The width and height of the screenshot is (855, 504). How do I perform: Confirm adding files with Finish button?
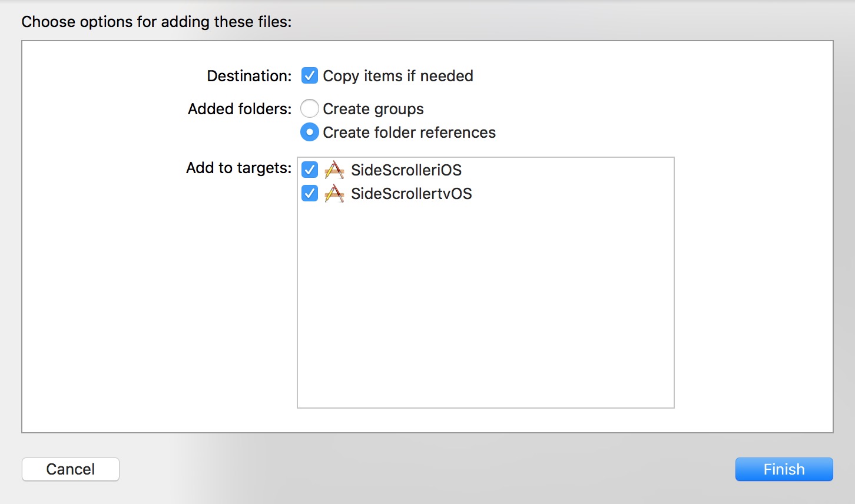[x=784, y=469]
